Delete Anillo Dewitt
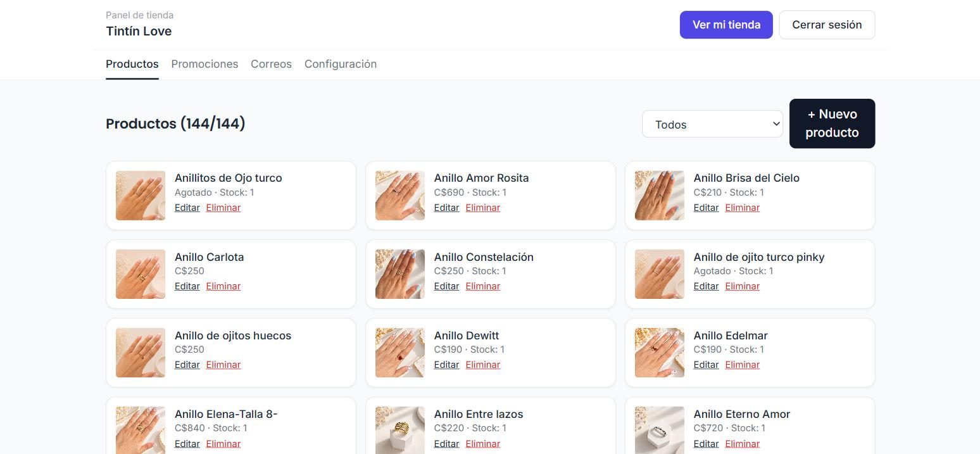 [x=482, y=365]
